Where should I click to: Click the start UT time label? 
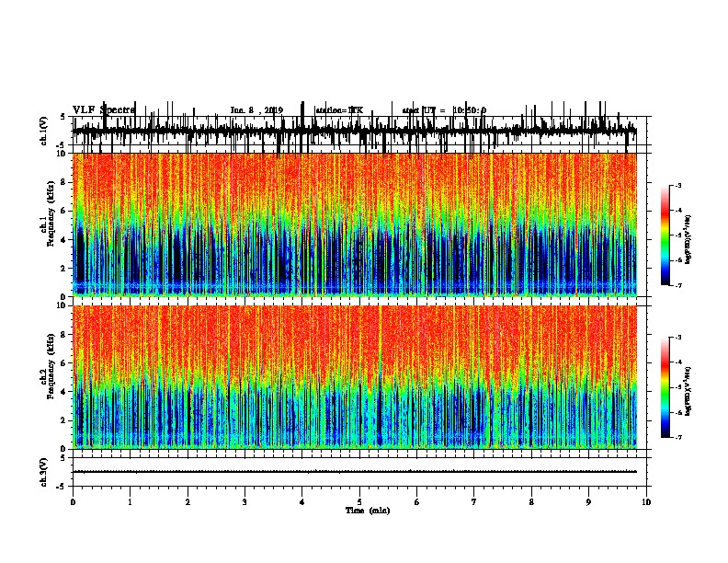coord(444,110)
